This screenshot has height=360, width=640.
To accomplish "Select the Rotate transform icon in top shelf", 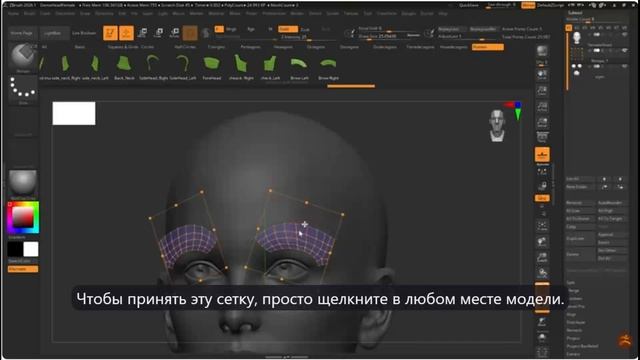I will click(x=174, y=33).
